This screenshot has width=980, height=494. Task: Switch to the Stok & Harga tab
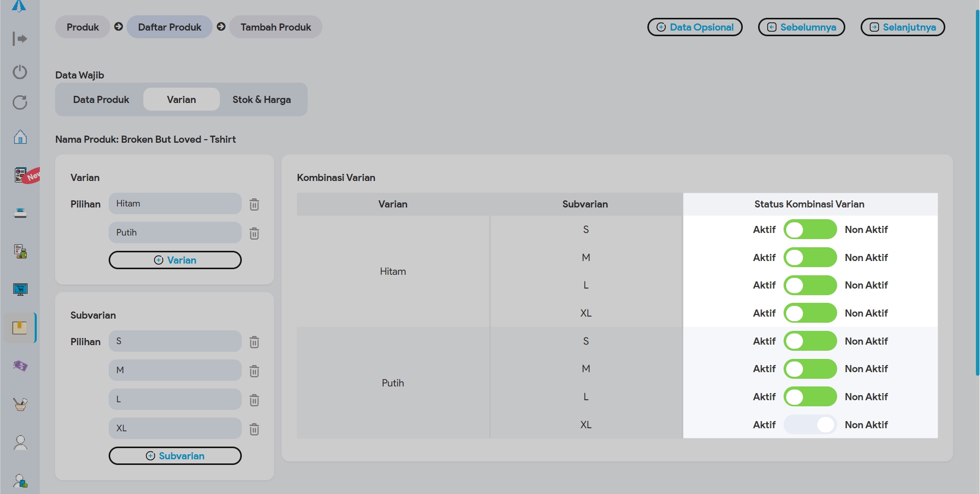(262, 99)
